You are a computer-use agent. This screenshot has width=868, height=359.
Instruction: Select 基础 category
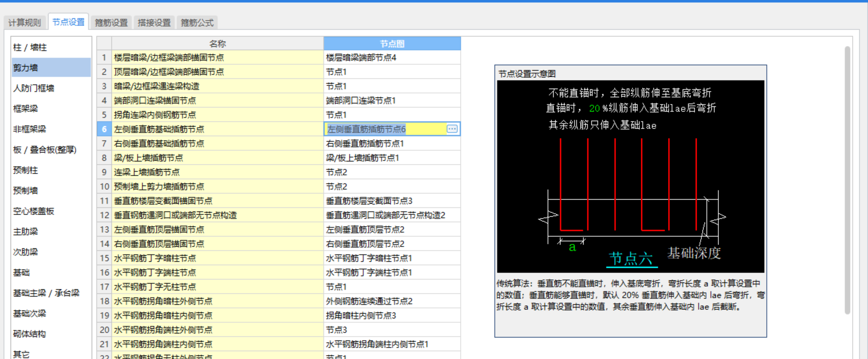click(51, 273)
